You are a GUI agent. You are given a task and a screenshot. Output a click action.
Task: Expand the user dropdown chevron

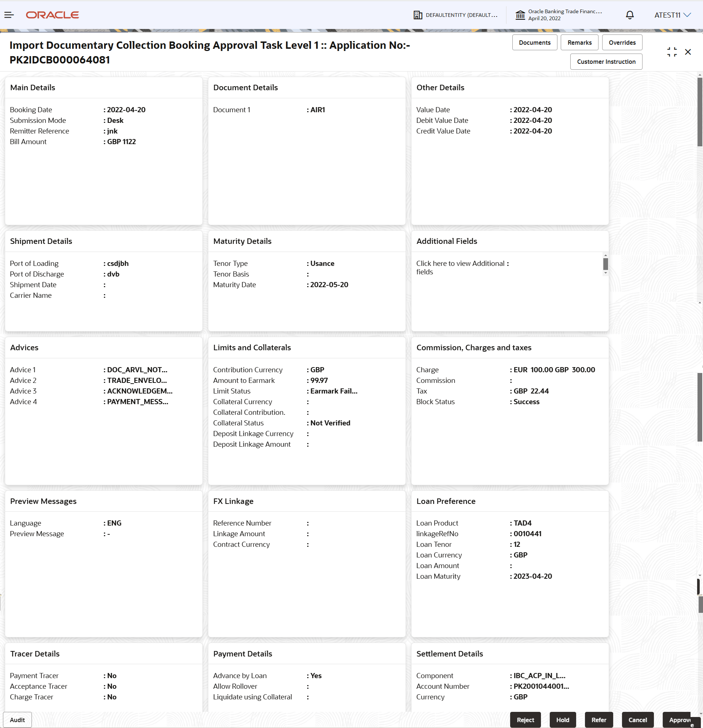coord(687,15)
